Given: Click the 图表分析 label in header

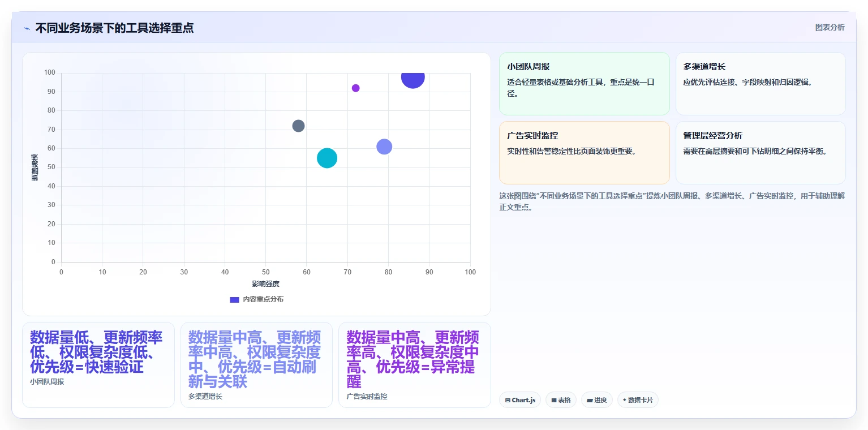Looking at the screenshot, I should pyautogui.click(x=830, y=27).
